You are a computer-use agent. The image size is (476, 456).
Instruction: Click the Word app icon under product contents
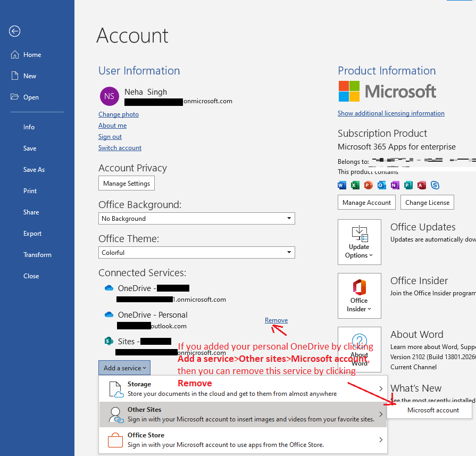(x=342, y=185)
